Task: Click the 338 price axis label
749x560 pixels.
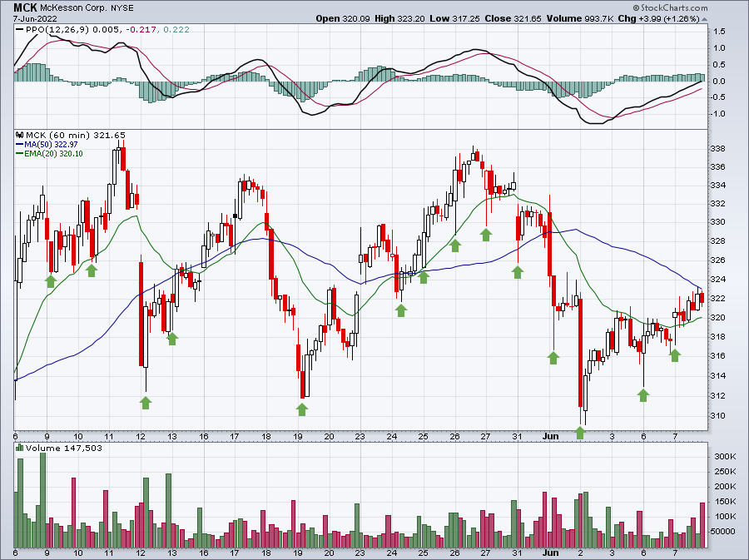Action: pos(718,149)
